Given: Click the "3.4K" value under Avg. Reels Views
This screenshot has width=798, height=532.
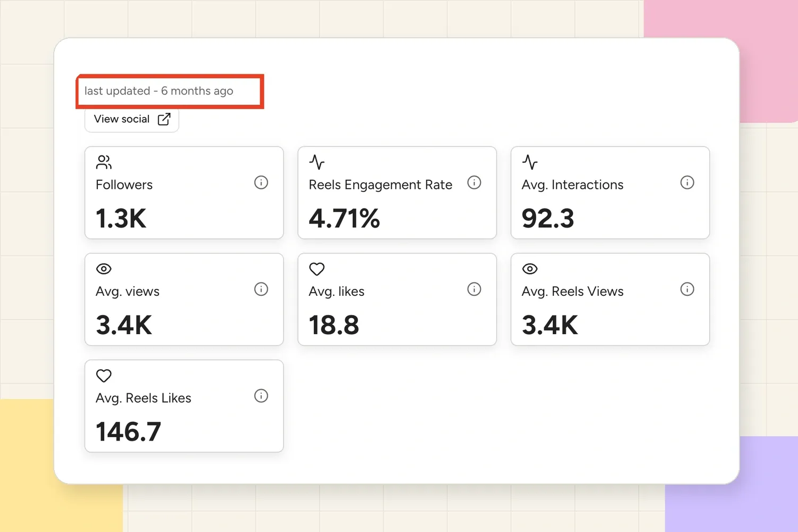Looking at the screenshot, I should (550, 325).
